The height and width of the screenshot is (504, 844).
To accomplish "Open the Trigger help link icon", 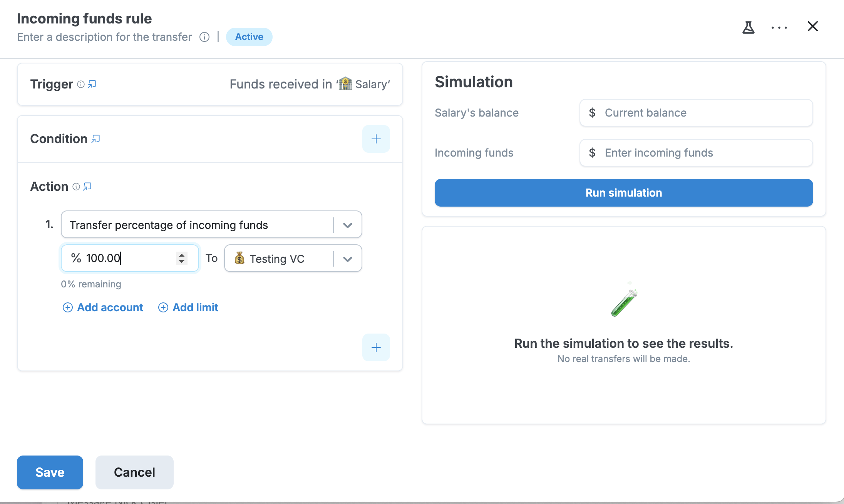I will click(92, 84).
